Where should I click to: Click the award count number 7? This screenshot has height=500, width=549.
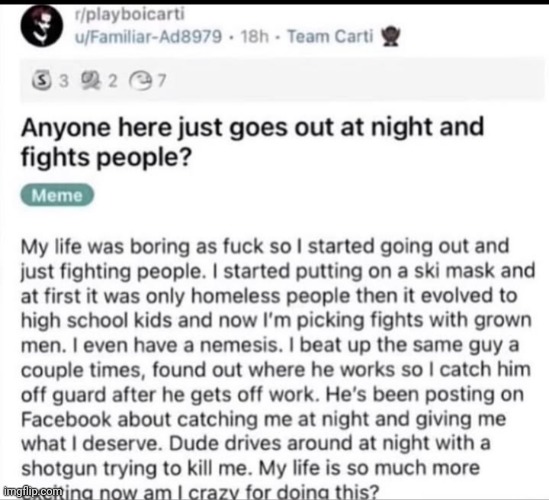point(161,81)
